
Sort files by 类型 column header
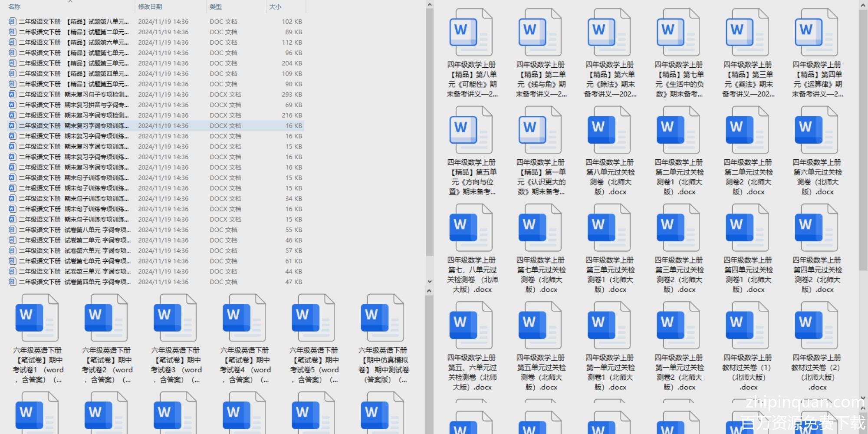tap(216, 7)
